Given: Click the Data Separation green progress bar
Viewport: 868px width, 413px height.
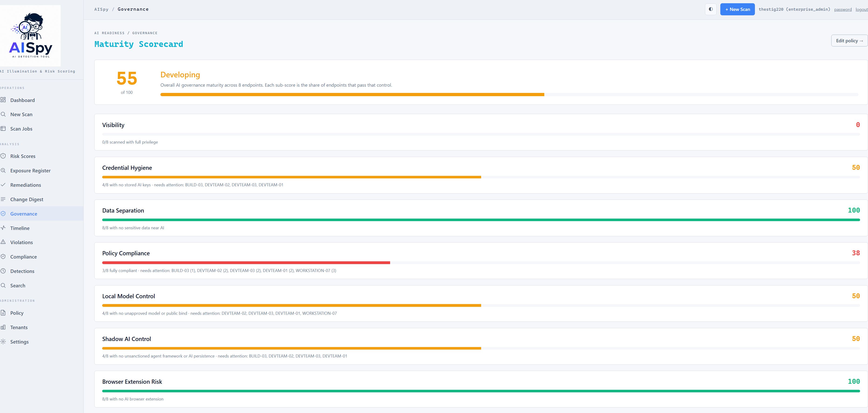Looking at the screenshot, I should (481, 220).
